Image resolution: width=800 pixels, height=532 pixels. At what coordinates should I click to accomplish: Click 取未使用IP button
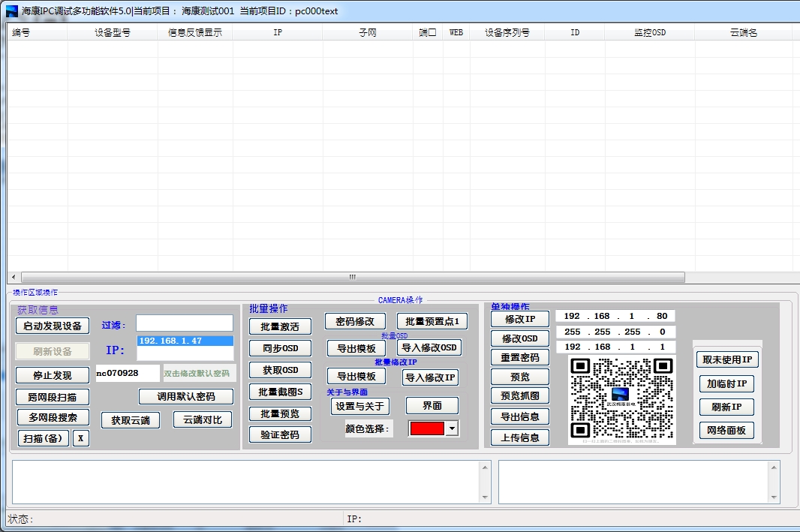point(727,359)
